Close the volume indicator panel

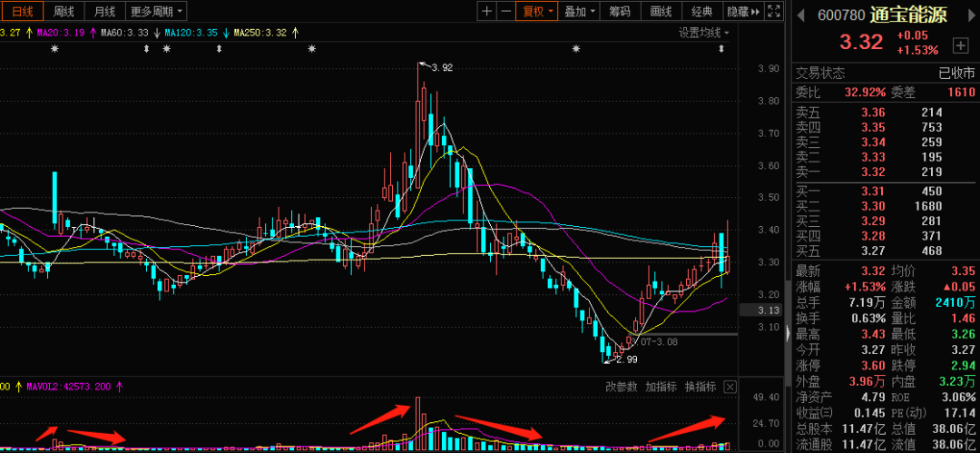coord(730,387)
